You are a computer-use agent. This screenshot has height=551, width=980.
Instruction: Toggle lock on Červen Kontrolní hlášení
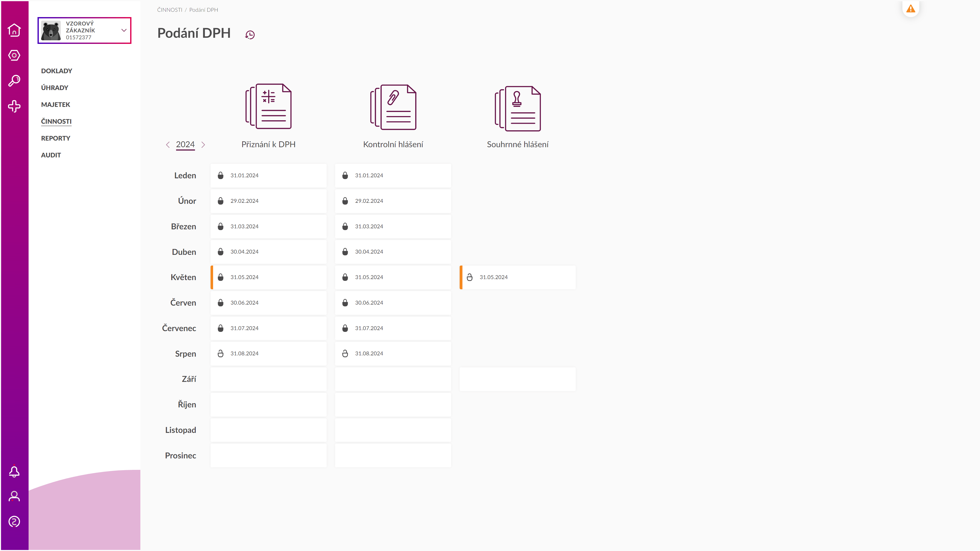[345, 303]
